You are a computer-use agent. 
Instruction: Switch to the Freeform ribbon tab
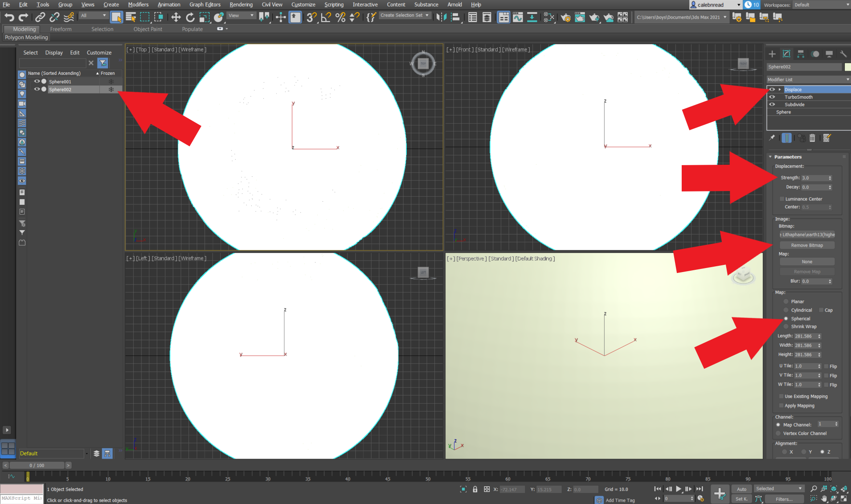61,29
